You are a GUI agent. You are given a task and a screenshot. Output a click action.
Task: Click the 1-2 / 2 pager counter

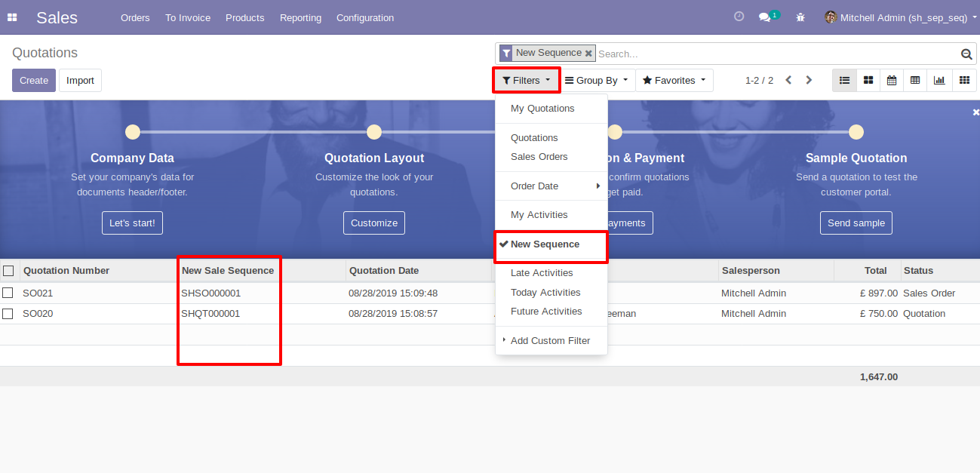click(x=759, y=80)
